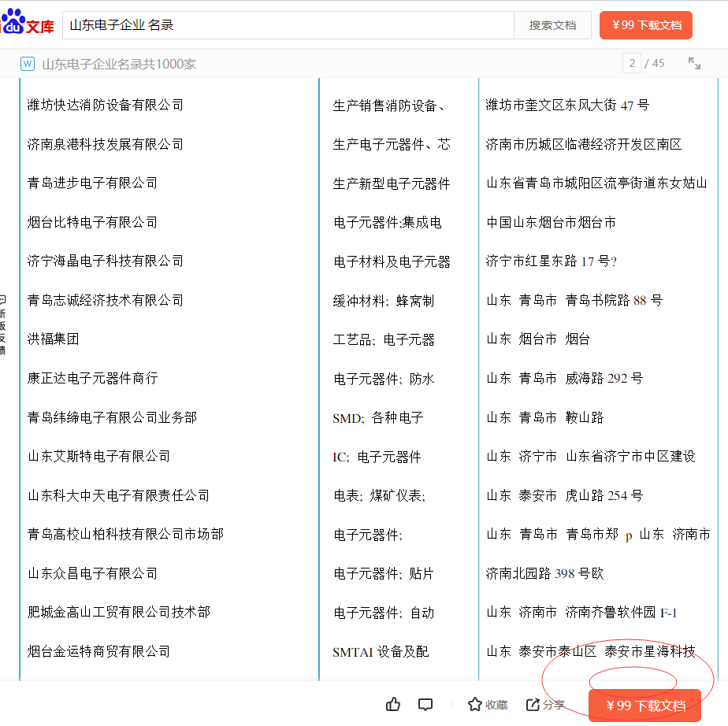Select 青岛进步电子有限公司 cell
Image resolution: width=728 pixels, height=726 pixels.
(x=92, y=183)
